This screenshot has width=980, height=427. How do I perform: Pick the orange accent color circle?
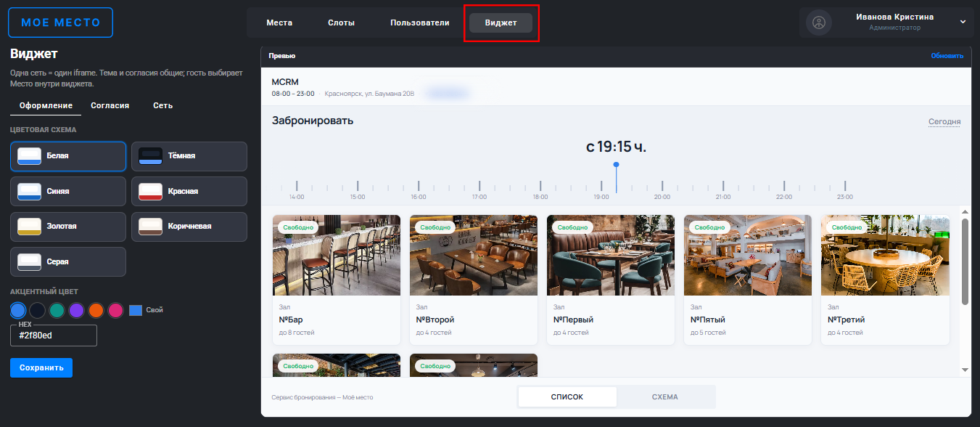[x=96, y=311]
